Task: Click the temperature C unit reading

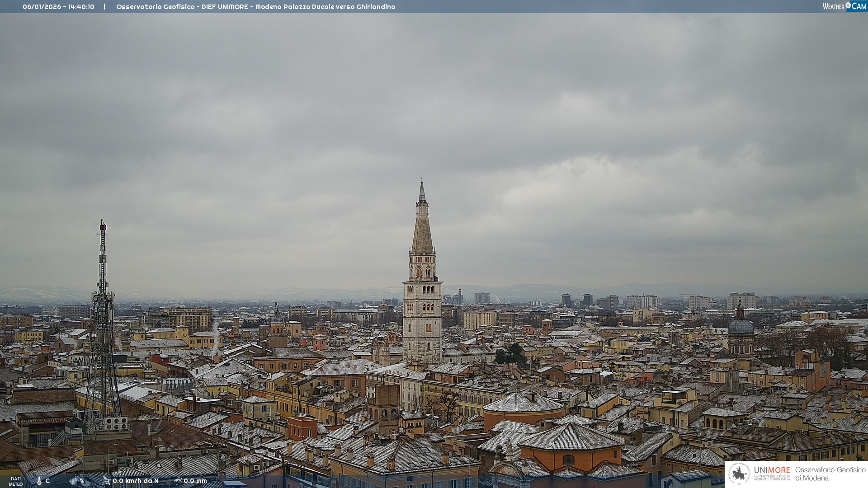Action: coord(47,481)
